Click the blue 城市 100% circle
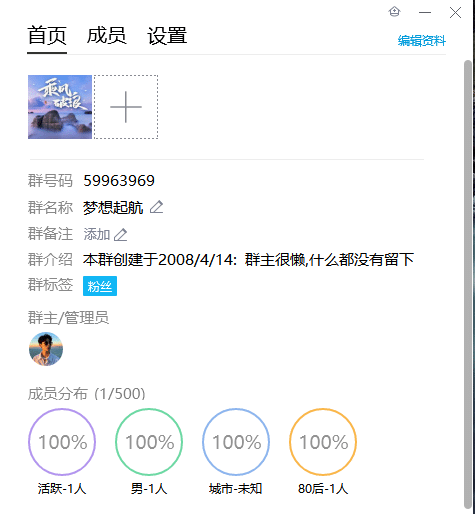The height and width of the screenshot is (514, 475). pyautogui.click(x=236, y=442)
